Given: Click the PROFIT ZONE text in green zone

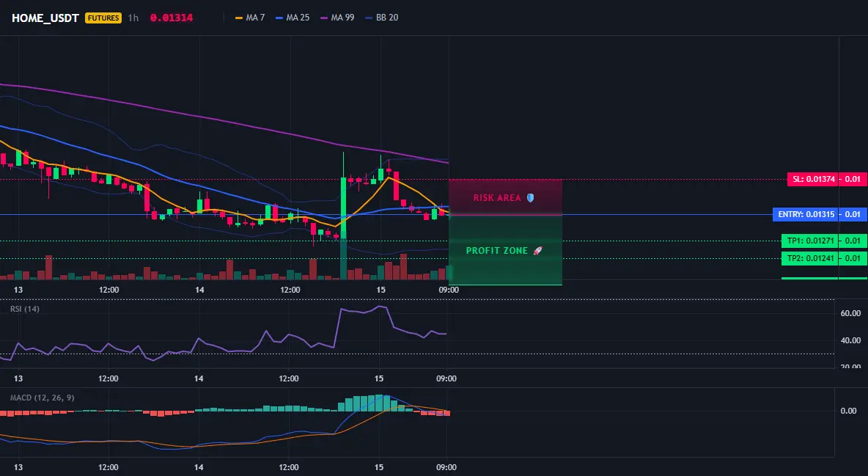Looking at the screenshot, I should point(496,250).
